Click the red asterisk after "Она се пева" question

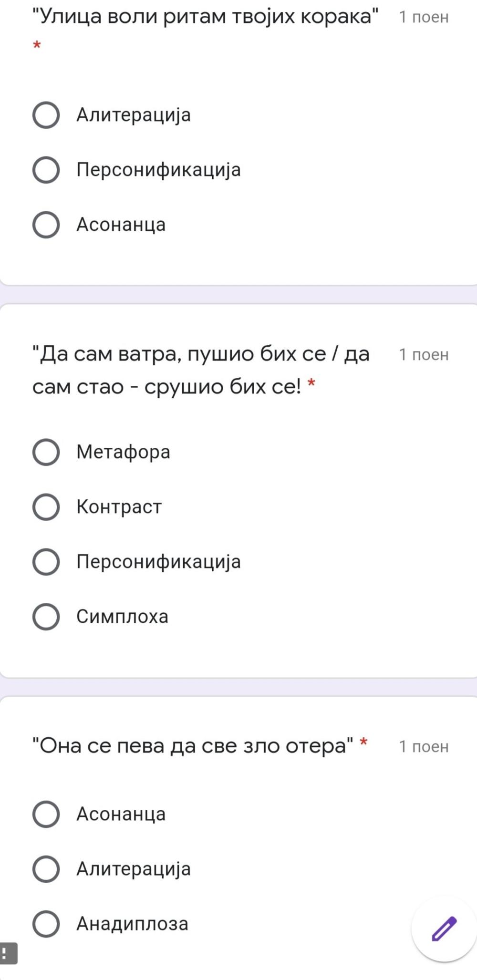click(x=363, y=743)
